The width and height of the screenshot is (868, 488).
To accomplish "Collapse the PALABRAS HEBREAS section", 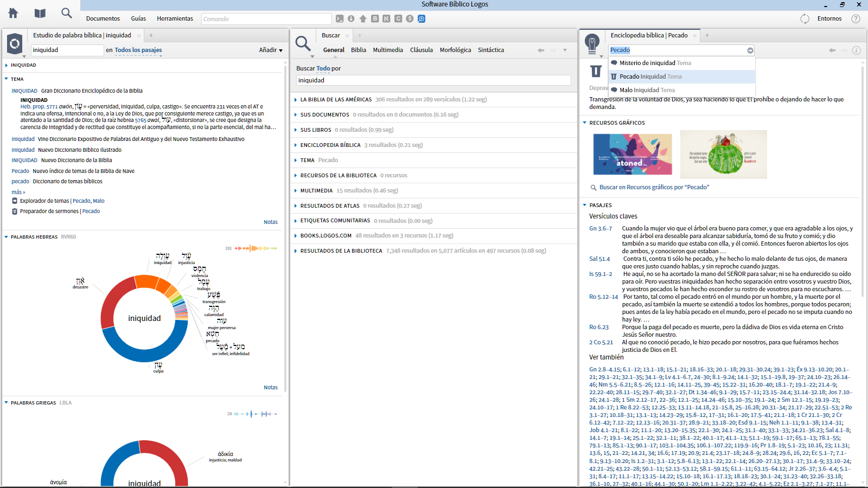I will click(x=7, y=237).
